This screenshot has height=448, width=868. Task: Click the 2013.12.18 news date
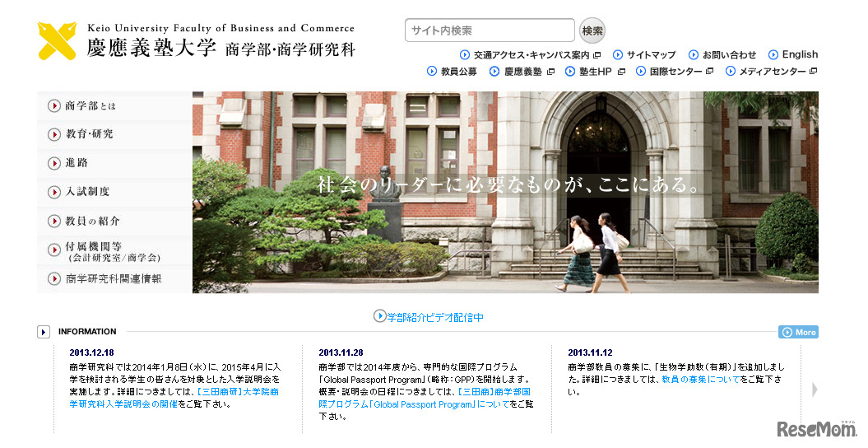(x=92, y=352)
